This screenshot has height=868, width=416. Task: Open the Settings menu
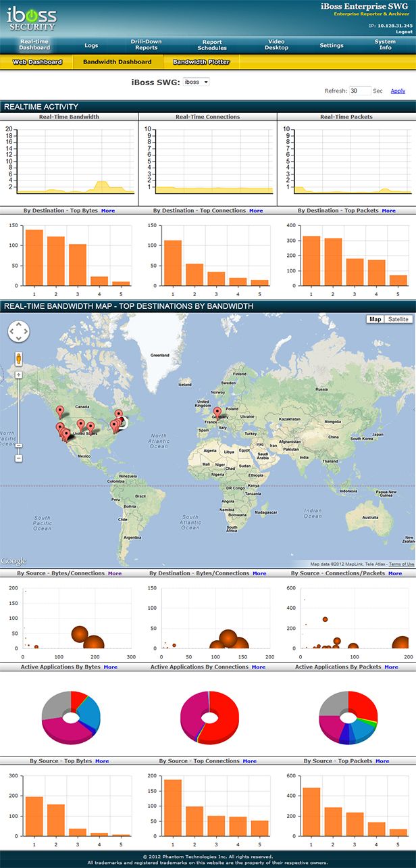pos(332,45)
